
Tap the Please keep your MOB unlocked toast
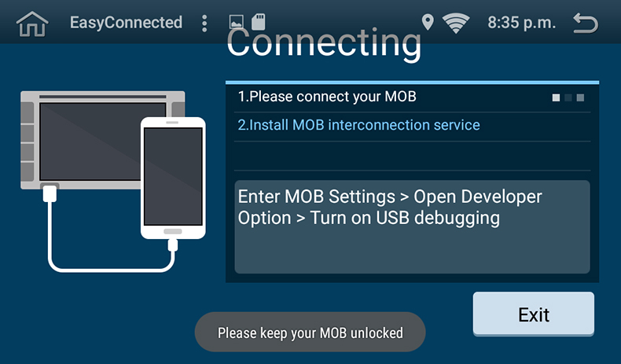click(x=310, y=332)
